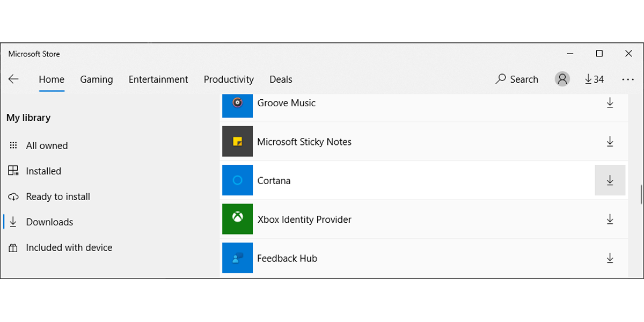Close the Microsoft Store window

pyautogui.click(x=628, y=54)
